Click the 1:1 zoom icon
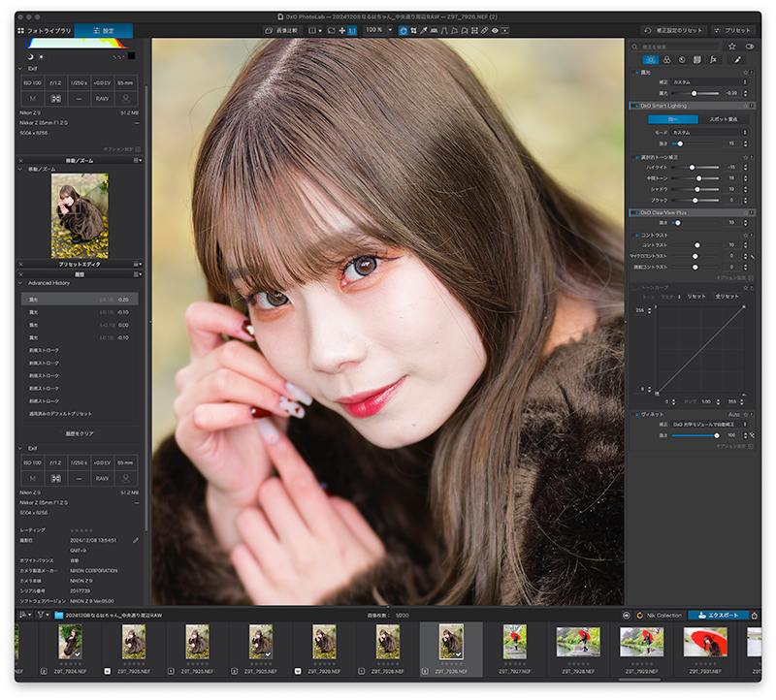This screenshot has width=776, height=700. (x=352, y=31)
